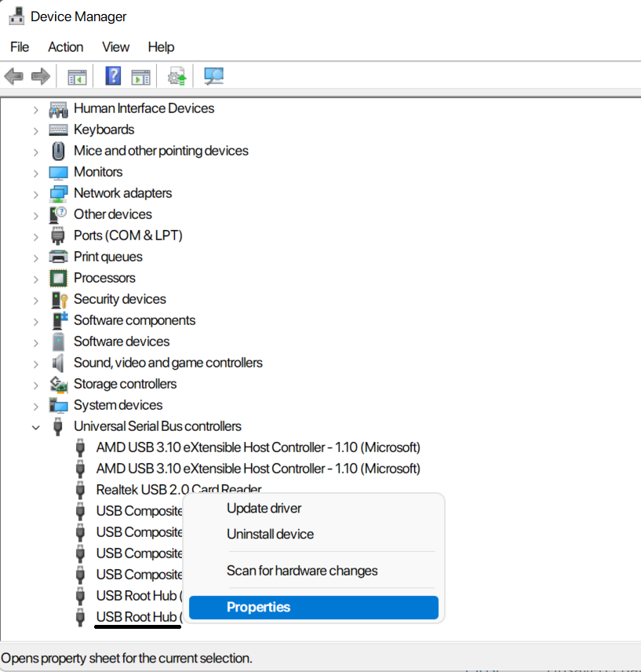Click the Universal Serial Bus controllers icon
Screen dimensions: 641x672
pos(58,426)
